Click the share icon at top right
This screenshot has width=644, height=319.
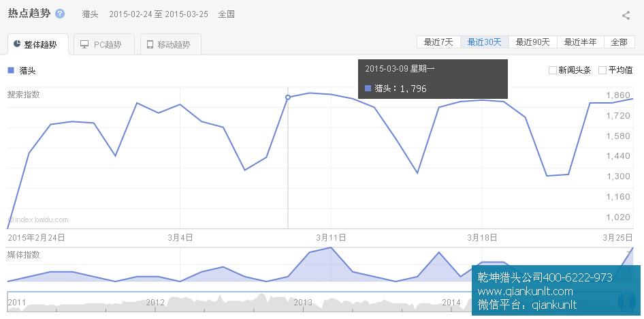coord(626,15)
